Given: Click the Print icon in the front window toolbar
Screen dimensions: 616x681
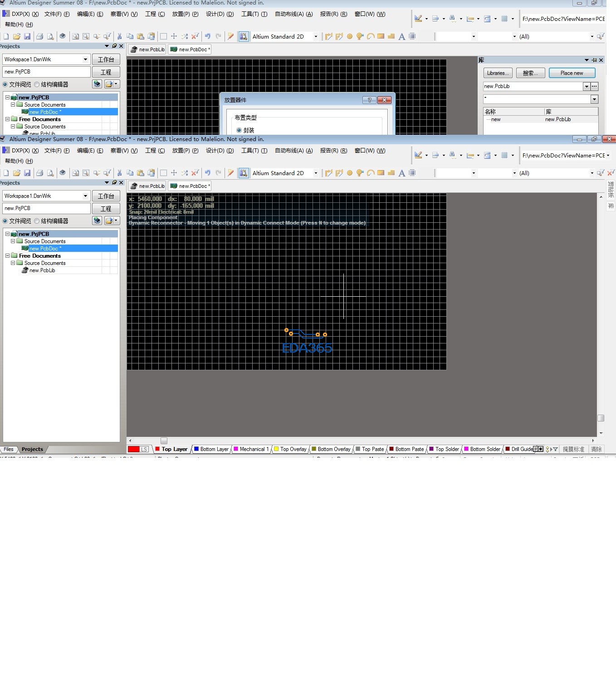Looking at the screenshot, I should [40, 173].
